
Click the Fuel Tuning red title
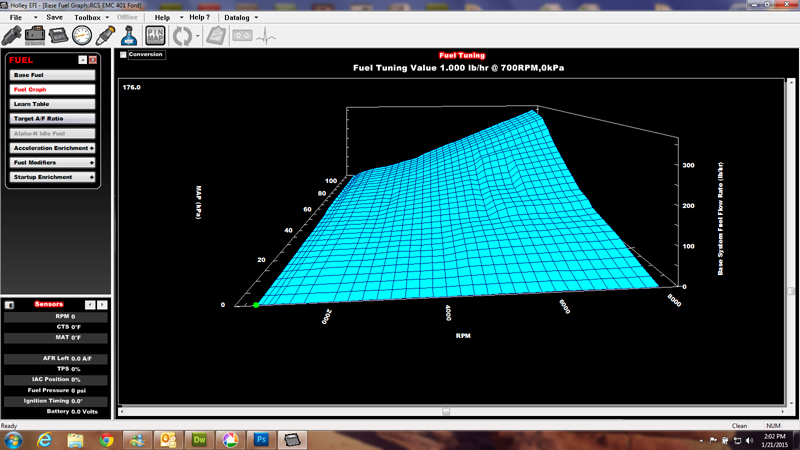(462, 56)
